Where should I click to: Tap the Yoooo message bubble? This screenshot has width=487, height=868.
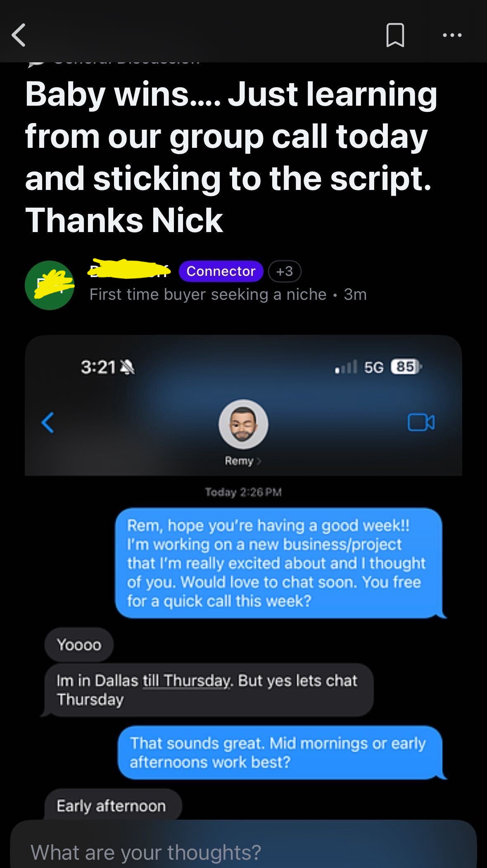79,645
